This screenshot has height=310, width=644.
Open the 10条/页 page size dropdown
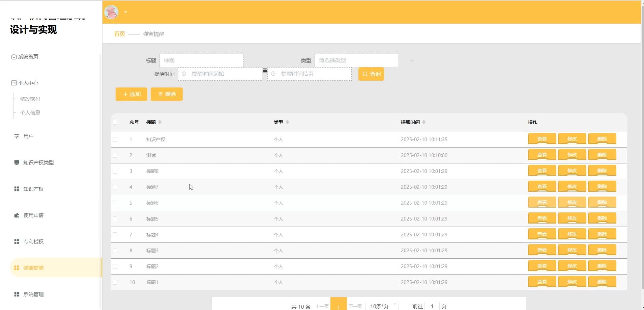(382, 306)
